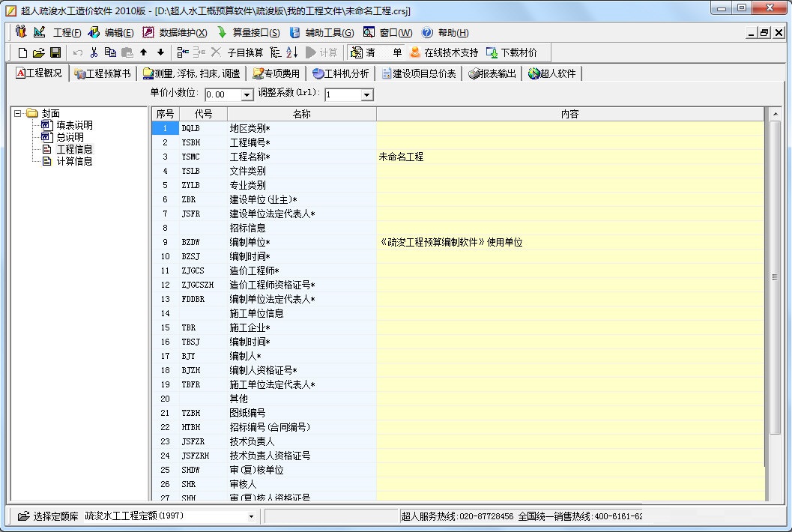
Task: Switch to the 测量,浮标,扫床,调遣 tab
Action: [191, 73]
